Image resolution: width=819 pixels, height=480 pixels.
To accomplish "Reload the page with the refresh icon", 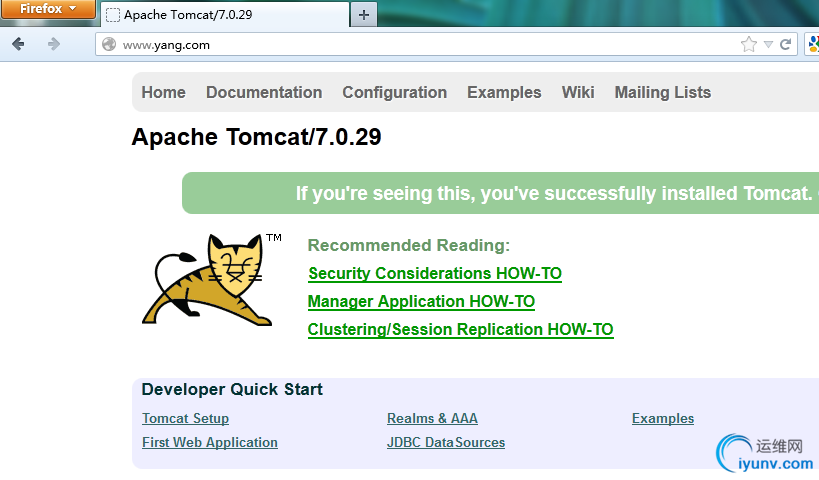I will [785, 44].
